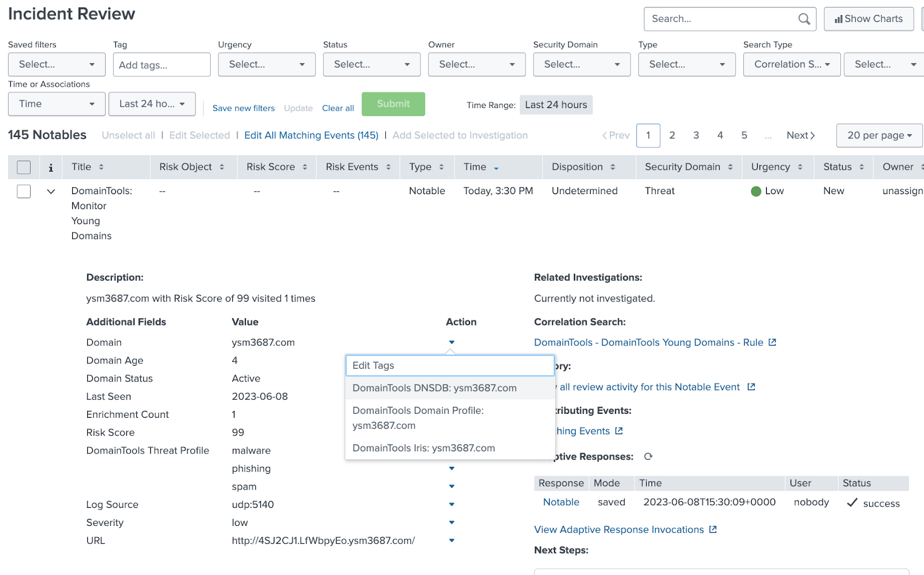Go to results page 4
This screenshot has height=575, width=924.
coord(720,135)
